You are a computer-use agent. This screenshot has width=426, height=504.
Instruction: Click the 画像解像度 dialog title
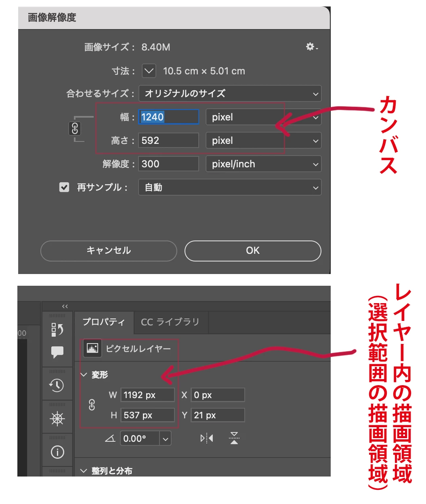pos(52,18)
